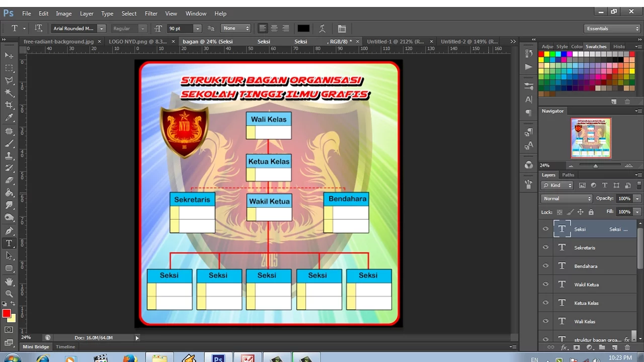Toggle text orientation in options bar
Viewport: 644px width, 362px height.
point(38,29)
